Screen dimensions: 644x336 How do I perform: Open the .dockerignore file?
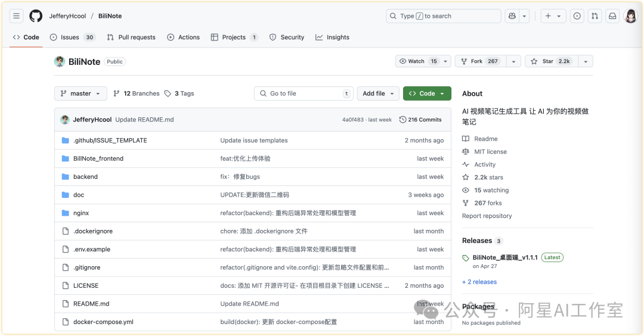click(x=93, y=231)
